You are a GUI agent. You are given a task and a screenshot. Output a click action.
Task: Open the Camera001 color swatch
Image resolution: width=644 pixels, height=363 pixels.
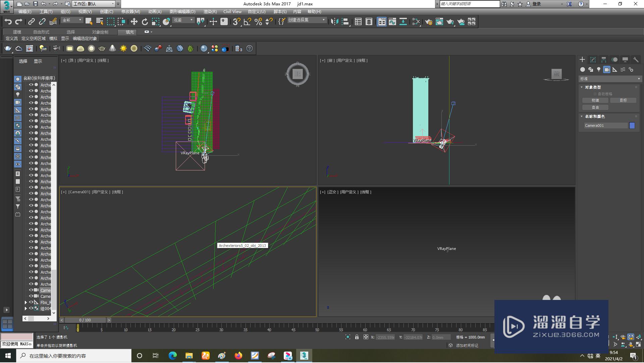coord(632,125)
